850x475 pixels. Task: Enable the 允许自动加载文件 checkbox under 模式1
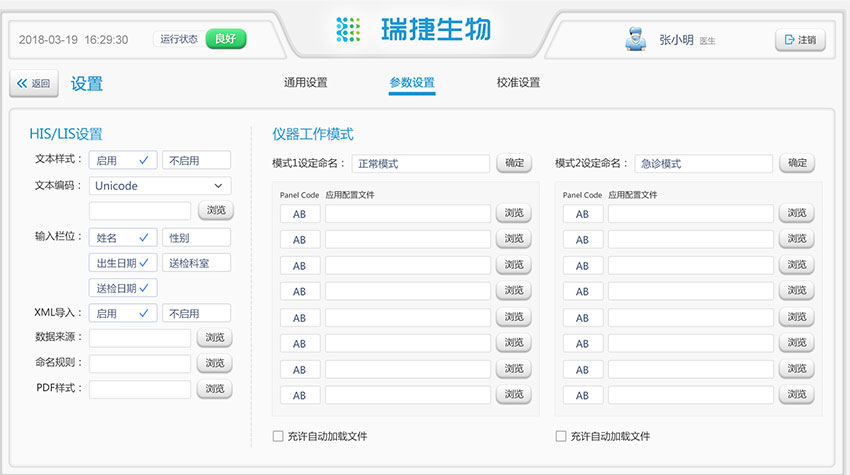point(278,436)
